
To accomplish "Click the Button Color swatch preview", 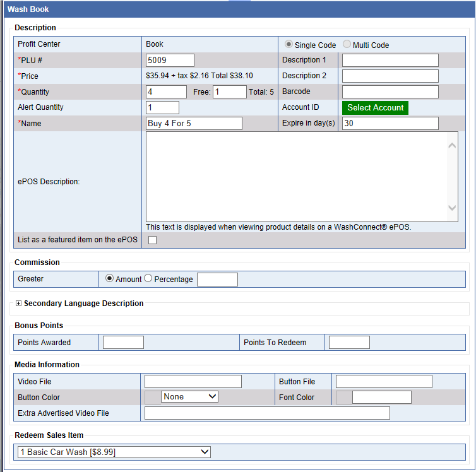I will 152,397.
